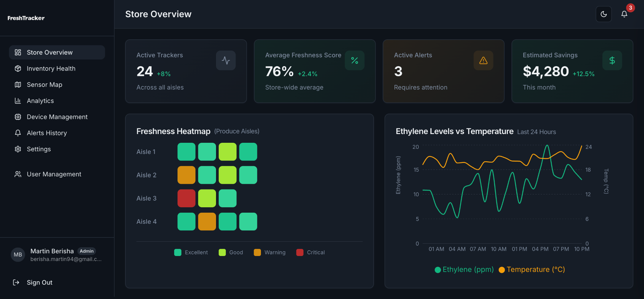Click the Device Management chip icon

coord(18,117)
